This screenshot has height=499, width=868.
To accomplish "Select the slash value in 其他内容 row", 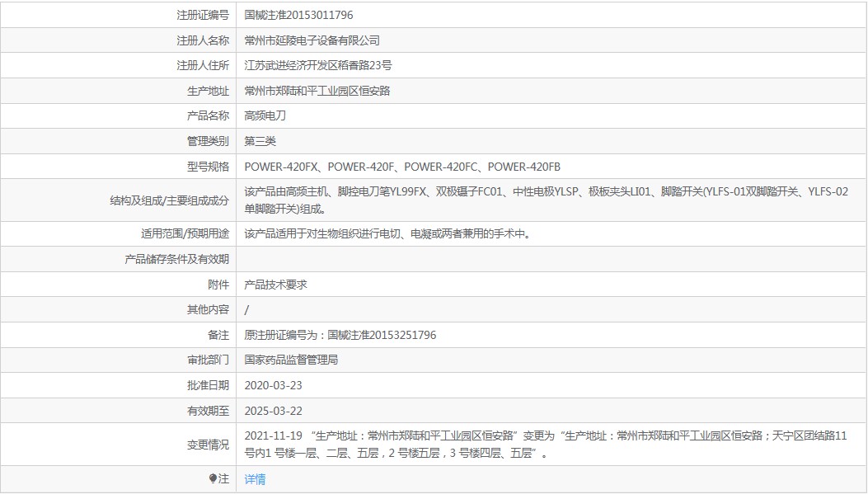I will tap(247, 310).
